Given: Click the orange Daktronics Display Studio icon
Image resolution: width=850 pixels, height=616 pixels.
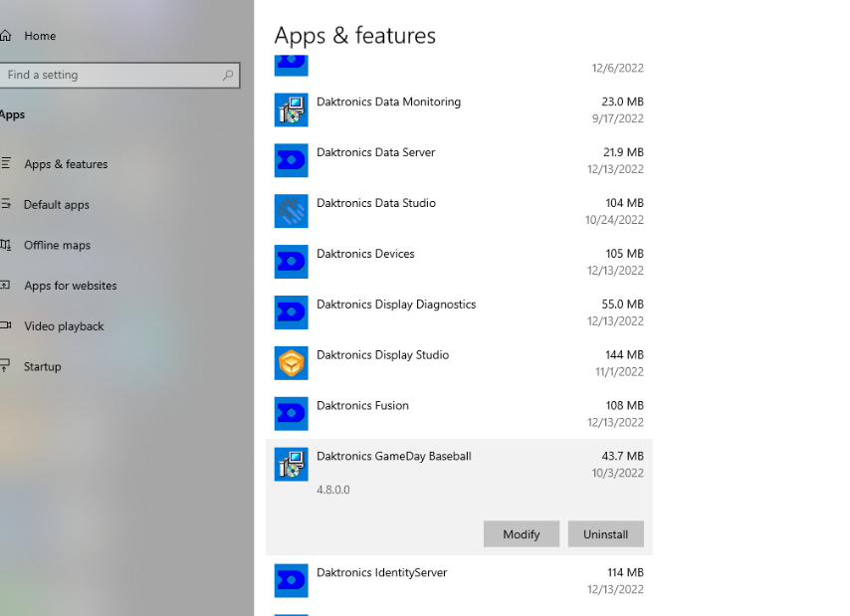Looking at the screenshot, I should click(x=291, y=363).
